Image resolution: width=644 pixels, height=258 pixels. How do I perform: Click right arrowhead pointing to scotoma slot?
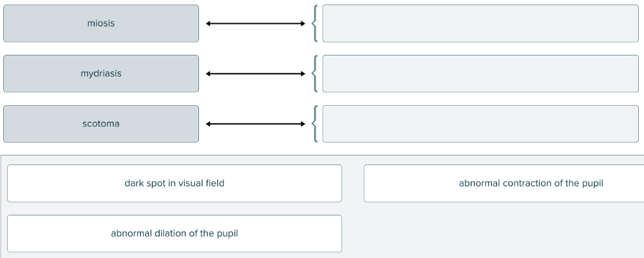(x=302, y=124)
